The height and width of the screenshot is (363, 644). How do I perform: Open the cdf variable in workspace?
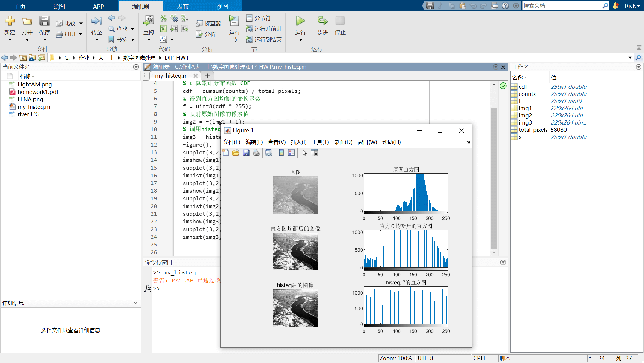pos(523,87)
